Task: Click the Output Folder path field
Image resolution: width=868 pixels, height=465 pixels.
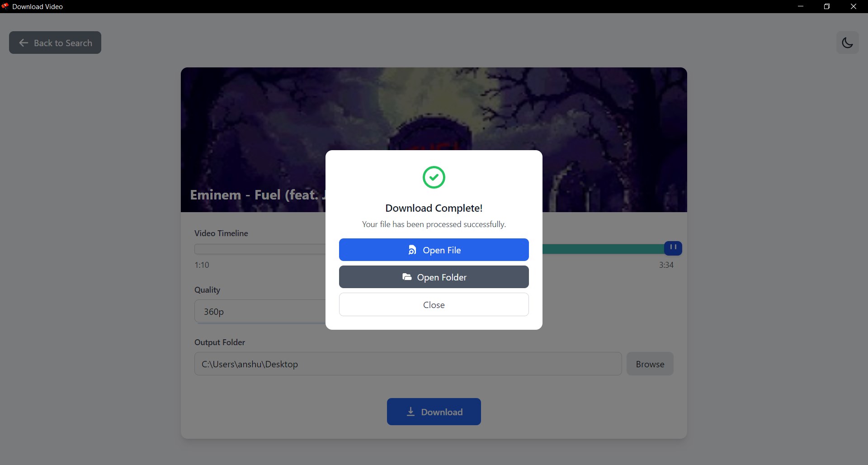Action: pyautogui.click(x=408, y=364)
